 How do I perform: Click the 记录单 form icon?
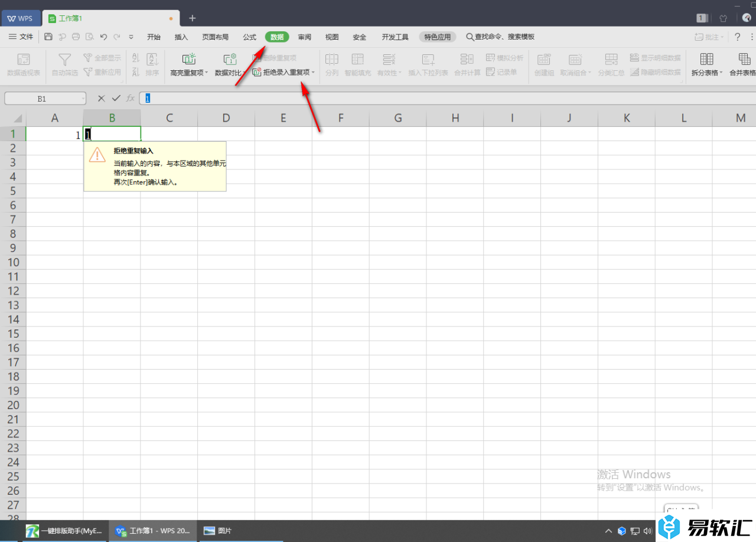pyautogui.click(x=490, y=72)
